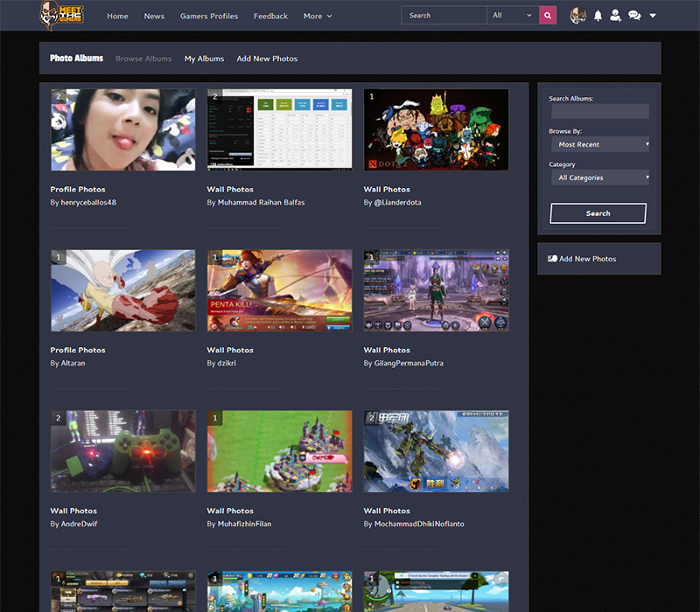The image size is (700, 612).
Task: Expand the Most Recent browse dropdown
Action: [599, 144]
